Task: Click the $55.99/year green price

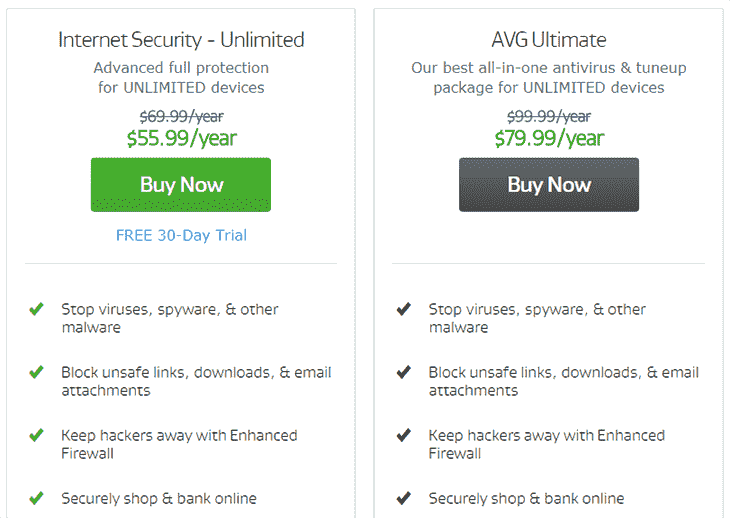Action: (182, 138)
